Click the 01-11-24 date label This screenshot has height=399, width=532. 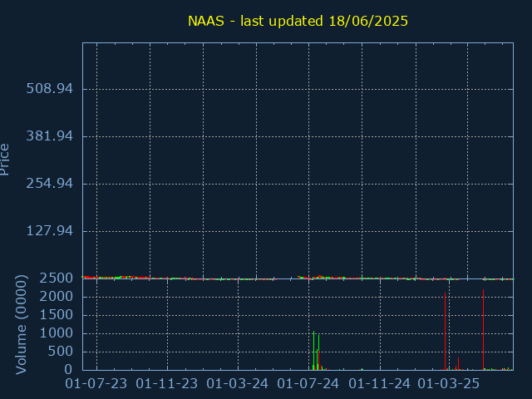tap(379, 384)
